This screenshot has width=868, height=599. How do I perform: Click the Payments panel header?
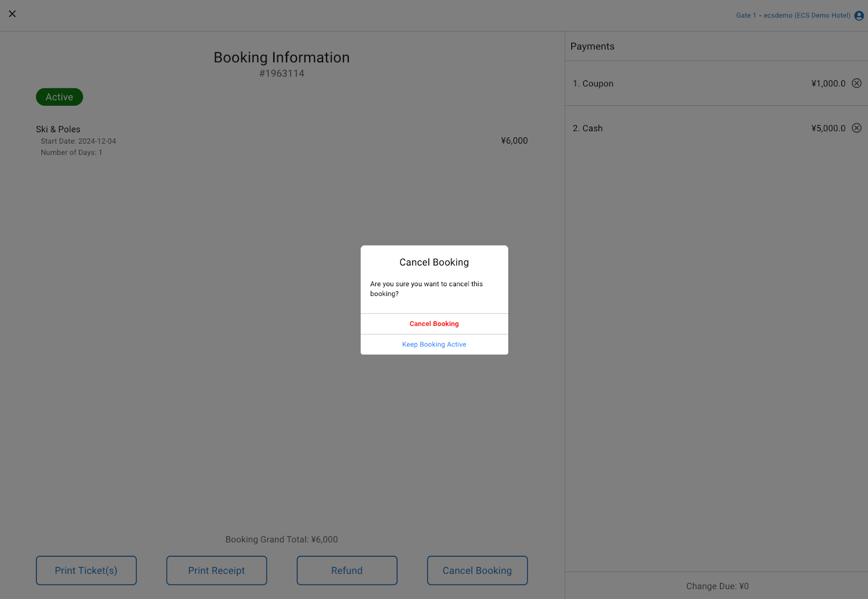[x=592, y=47]
